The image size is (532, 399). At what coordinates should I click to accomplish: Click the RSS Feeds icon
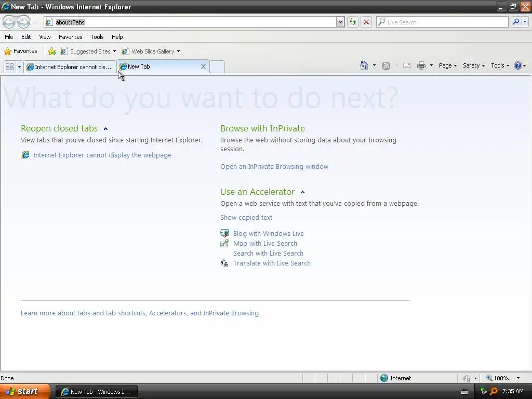[x=386, y=66]
